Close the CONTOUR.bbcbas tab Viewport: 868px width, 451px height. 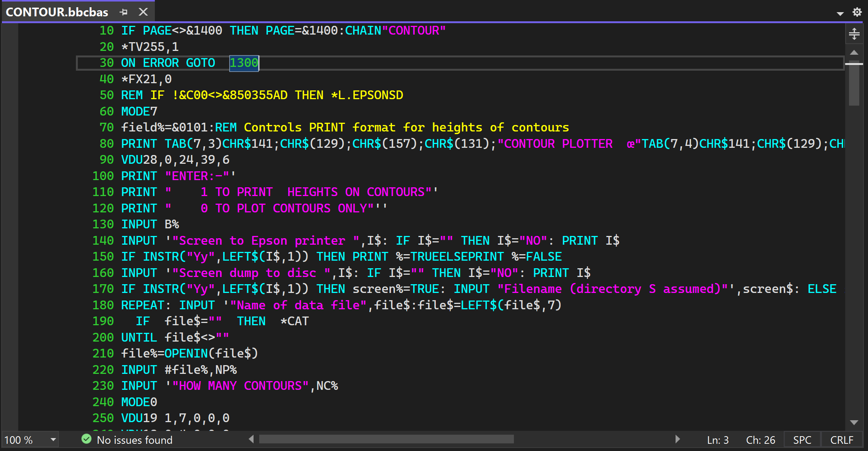click(x=143, y=12)
